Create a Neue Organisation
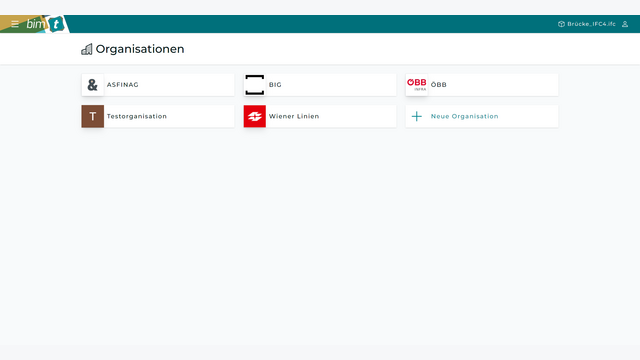640x360 pixels. coord(482,116)
